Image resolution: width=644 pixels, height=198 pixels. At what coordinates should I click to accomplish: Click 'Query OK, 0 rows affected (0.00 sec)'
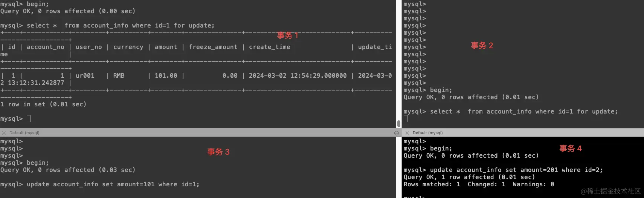point(68,11)
